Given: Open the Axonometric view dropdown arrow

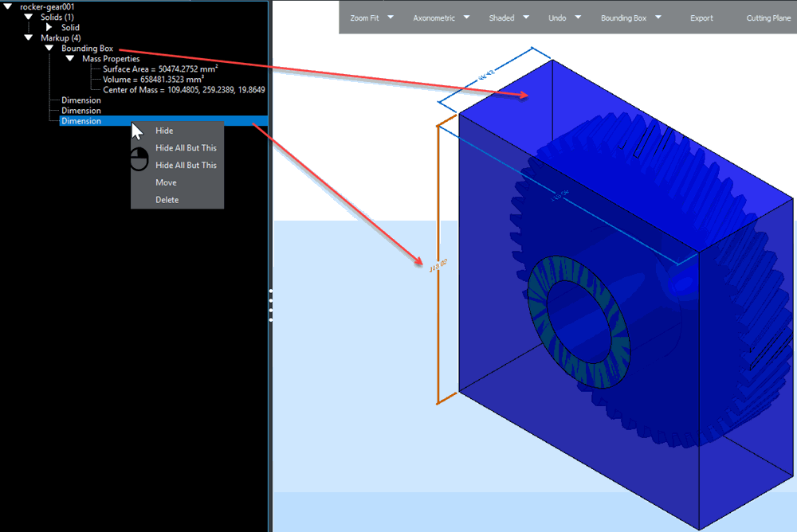Looking at the screenshot, I should click(467, 18).
